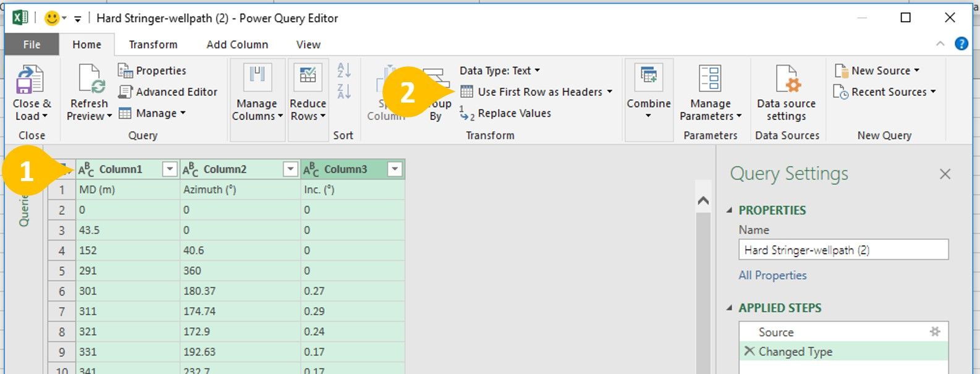Open the Column1 filter dropdown

[169, 169]
